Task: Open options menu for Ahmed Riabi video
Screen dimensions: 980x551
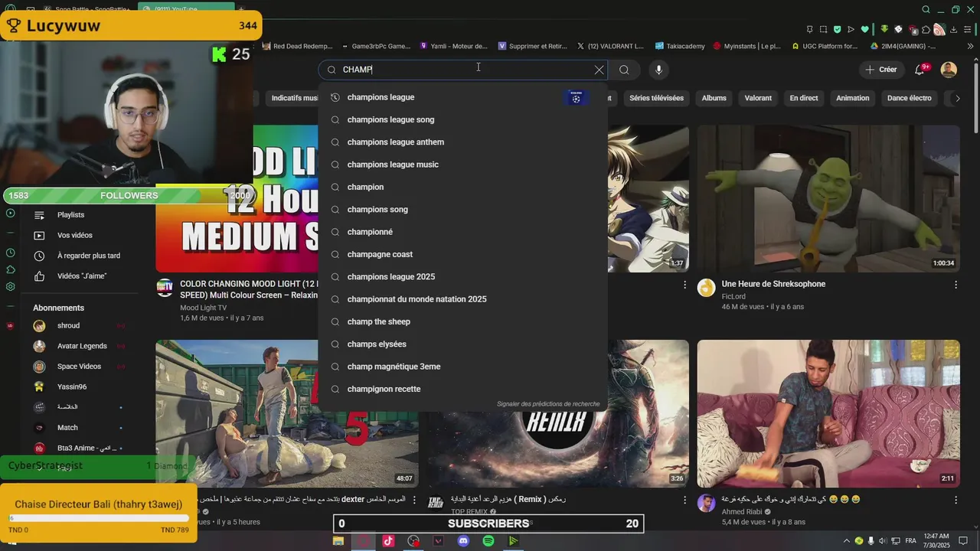Action: pyautogui.click(x=955, y=500)
